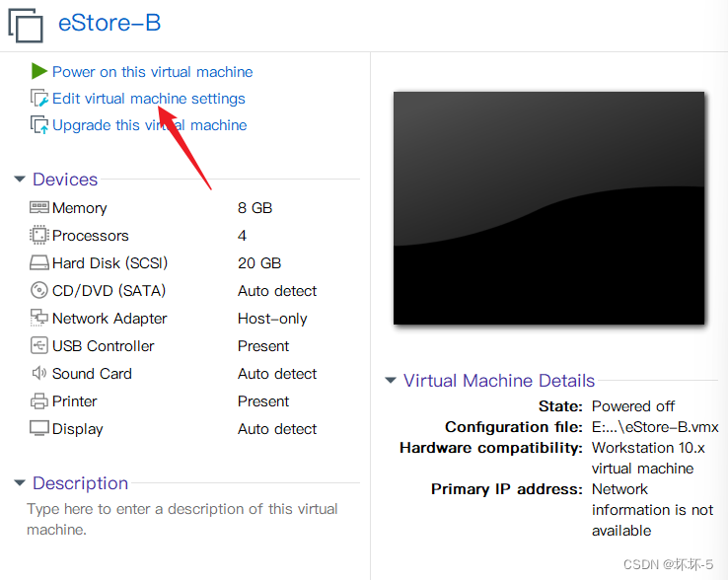Click the Devices section heading
This screenshot has height=580, width=728.
click(65, 180)
